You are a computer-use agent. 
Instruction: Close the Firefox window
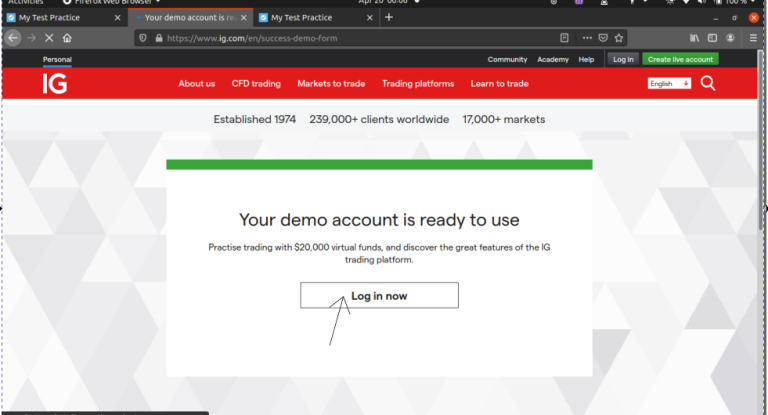pyautogui.click(x=753, y=18)
